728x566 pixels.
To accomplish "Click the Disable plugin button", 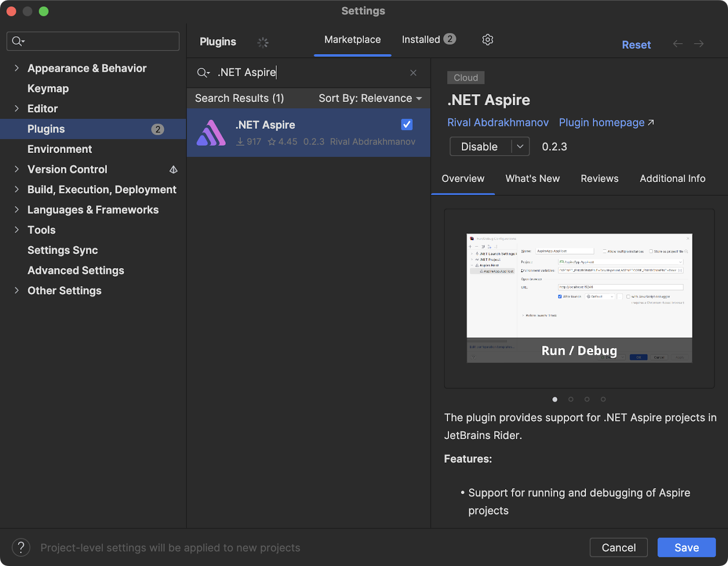I will coord(480,147).
